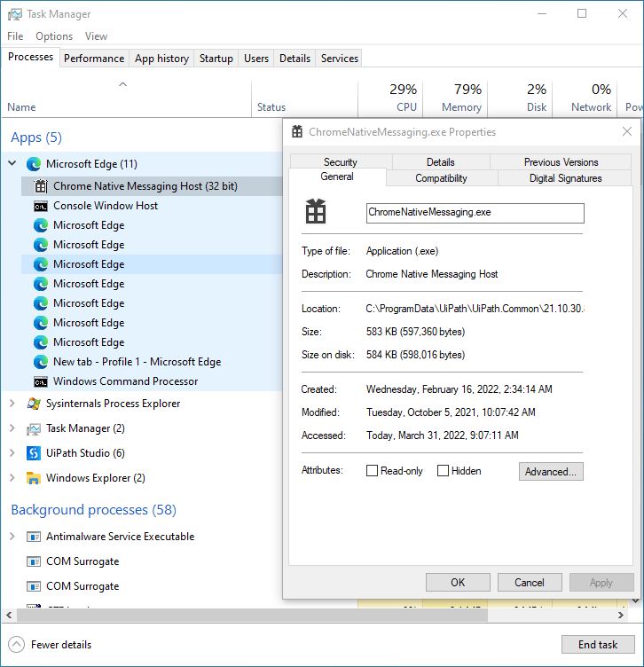Screen dimensions: 644x667
Task: Click the Windows Explorer folder icon
Action: click(34, 478)
